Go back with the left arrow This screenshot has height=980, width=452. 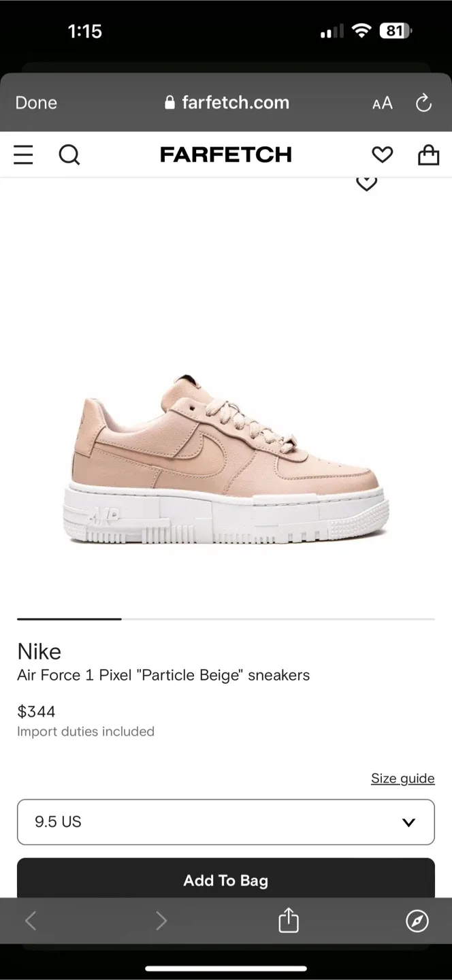[31, 921]
